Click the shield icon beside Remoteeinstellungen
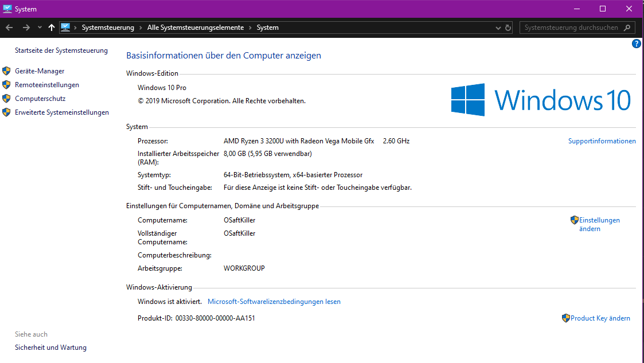The width and height of the screenshot is (644, 363). 6,85
